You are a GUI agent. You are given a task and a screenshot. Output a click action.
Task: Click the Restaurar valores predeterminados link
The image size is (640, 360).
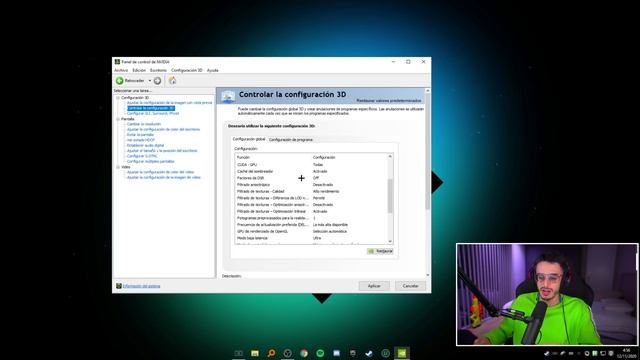(x=389, y=100)
